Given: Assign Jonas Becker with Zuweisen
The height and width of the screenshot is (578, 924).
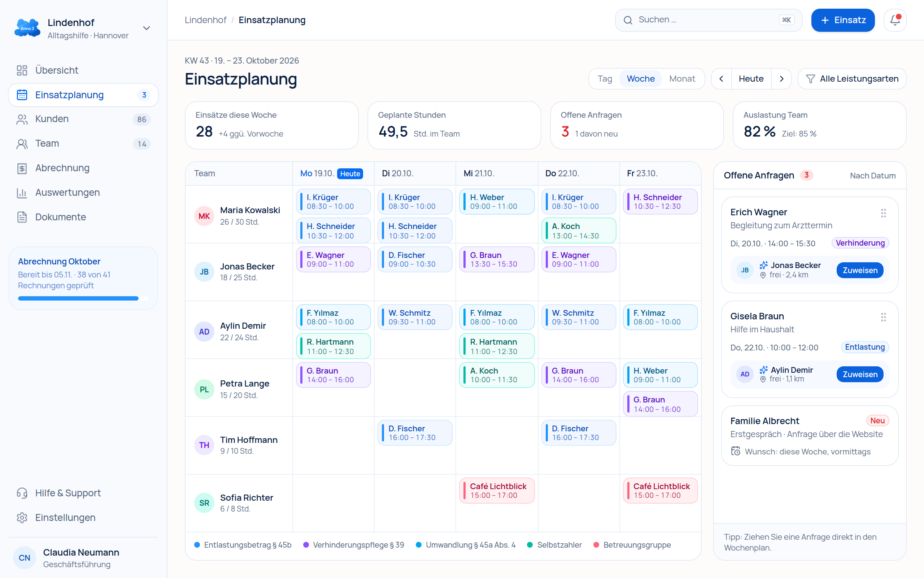Looking at the screenshot, I should [860, 270].
